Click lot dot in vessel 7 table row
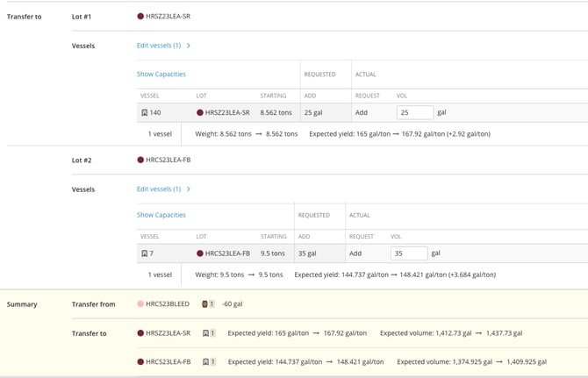588x378 pixels. pos(200,253)
